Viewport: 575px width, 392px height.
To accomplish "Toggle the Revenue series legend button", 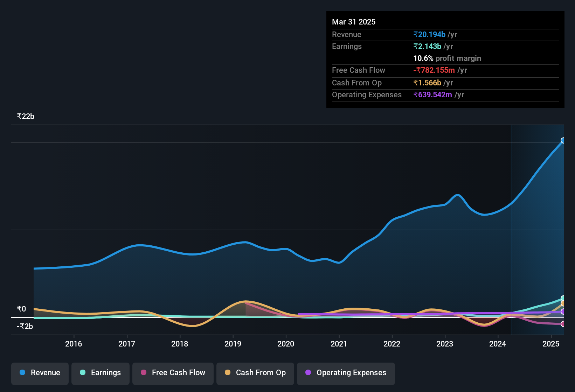I will pyautogui.click(x=40, y=373).
